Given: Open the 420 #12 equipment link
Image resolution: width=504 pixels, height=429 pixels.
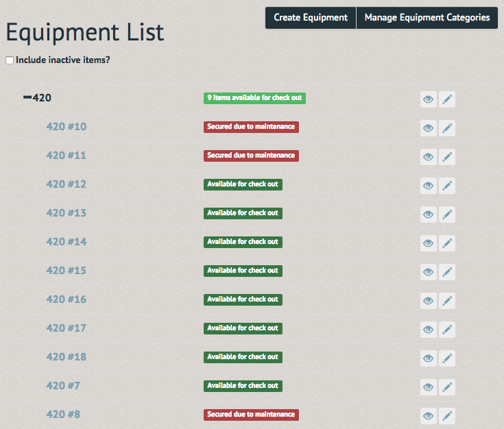Looking at the screenshot, I should tap(67, 184).
